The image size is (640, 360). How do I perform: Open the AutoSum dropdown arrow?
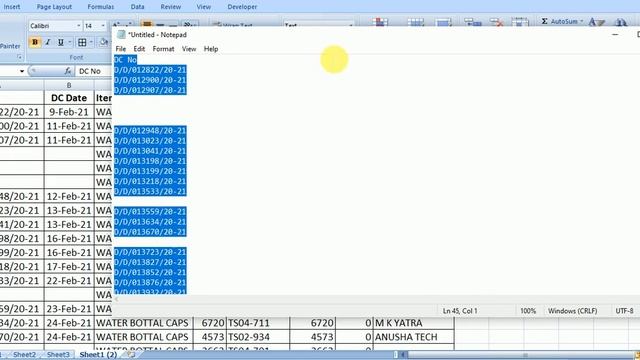[x=581, y=21]
